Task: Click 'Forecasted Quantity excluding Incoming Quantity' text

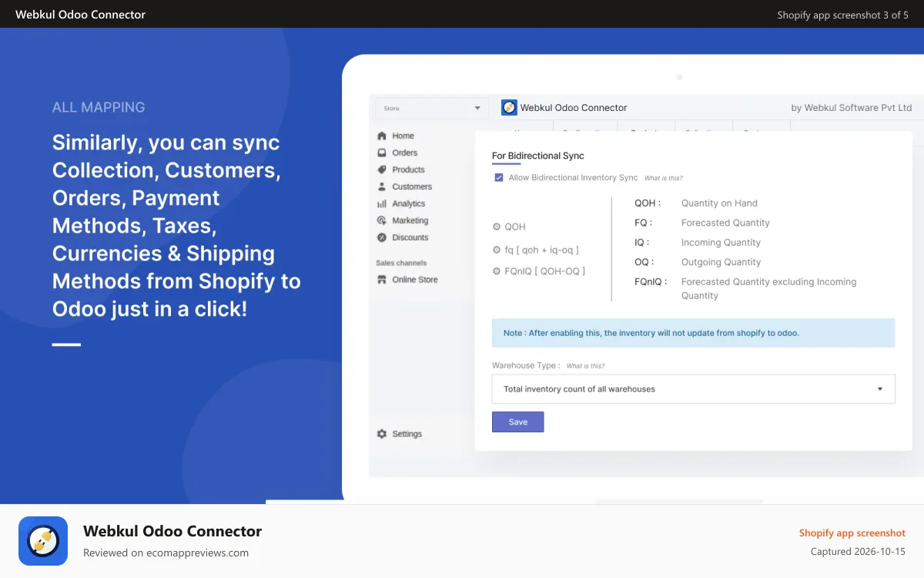Action: click(769, 289)
